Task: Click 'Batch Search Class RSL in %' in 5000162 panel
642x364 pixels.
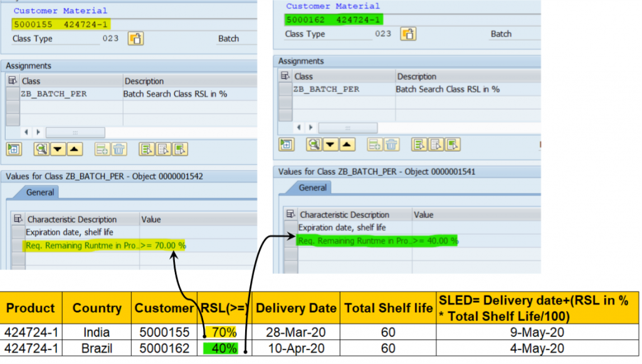Action: pyautogui.click(x=448, y=89)
